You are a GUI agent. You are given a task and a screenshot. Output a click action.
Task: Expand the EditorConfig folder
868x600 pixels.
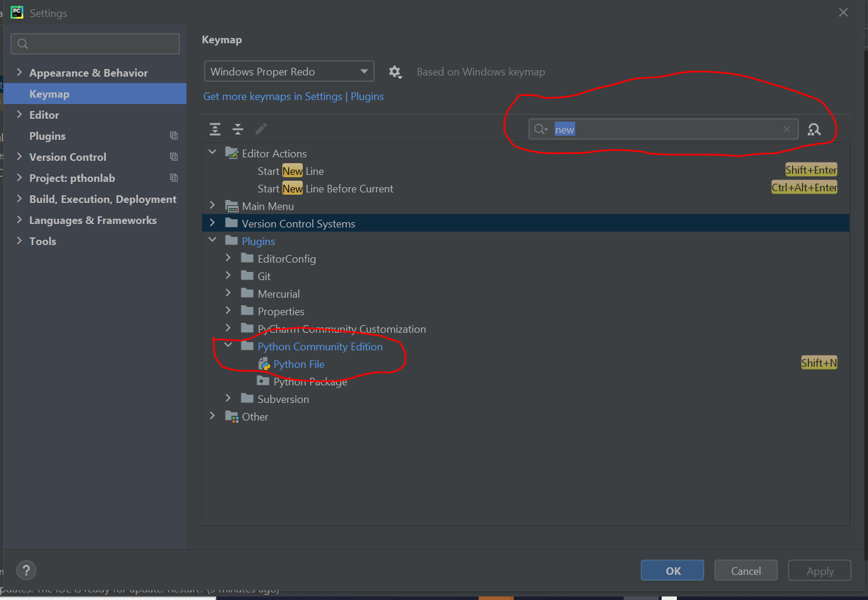click(229, 258)
